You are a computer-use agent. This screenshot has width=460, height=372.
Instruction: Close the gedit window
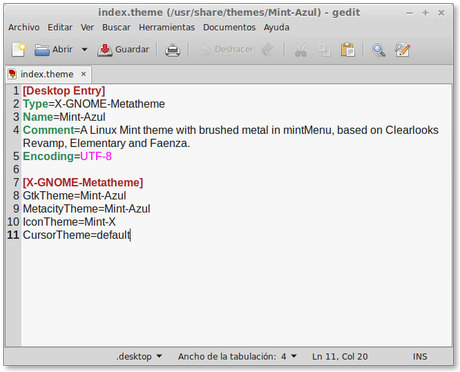(x=441, y=13)
